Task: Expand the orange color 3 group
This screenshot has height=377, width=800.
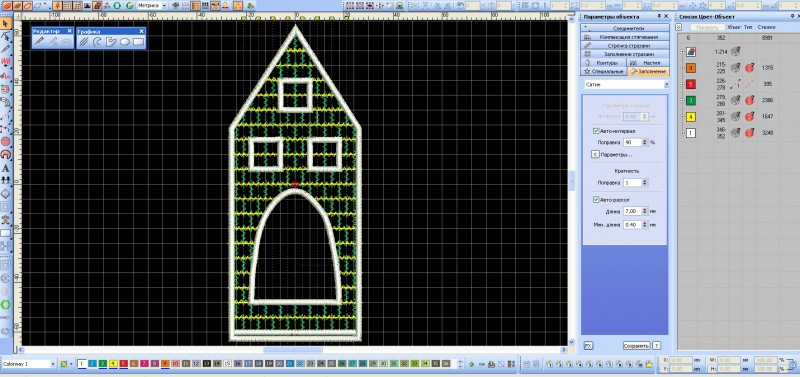Action: click(x=683, y=68)
